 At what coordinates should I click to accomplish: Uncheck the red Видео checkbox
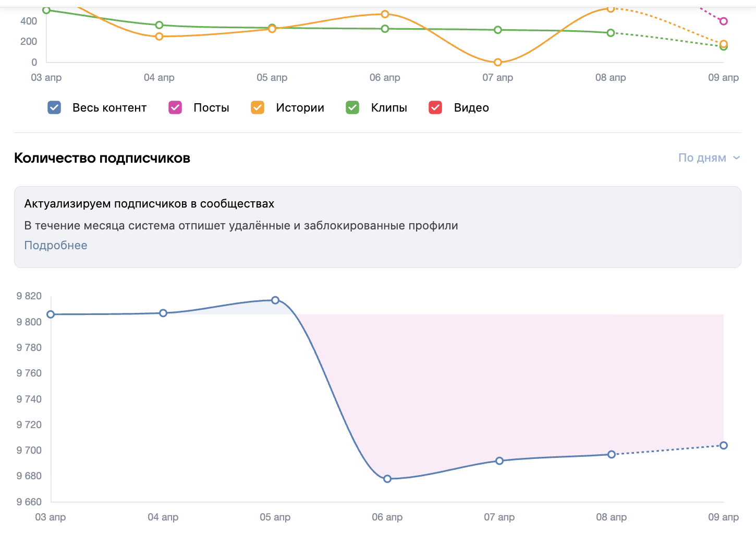(435, 107)
